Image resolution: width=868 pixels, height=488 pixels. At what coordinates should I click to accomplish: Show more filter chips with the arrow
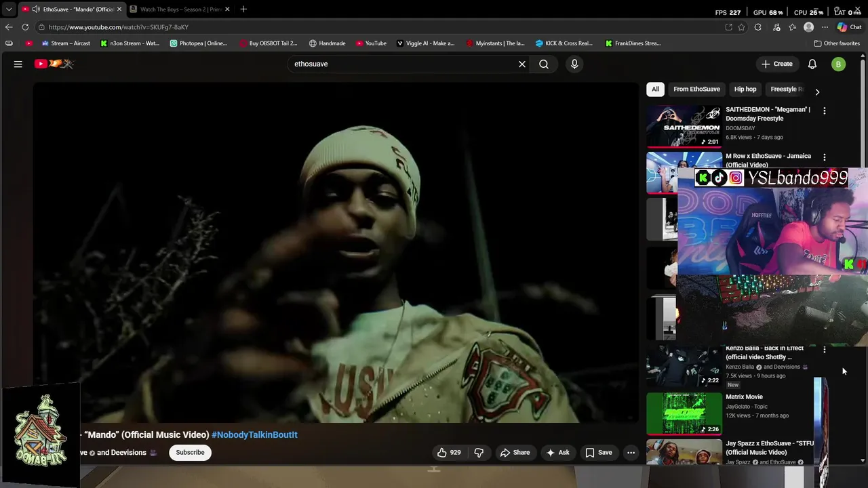pos(817,91)
